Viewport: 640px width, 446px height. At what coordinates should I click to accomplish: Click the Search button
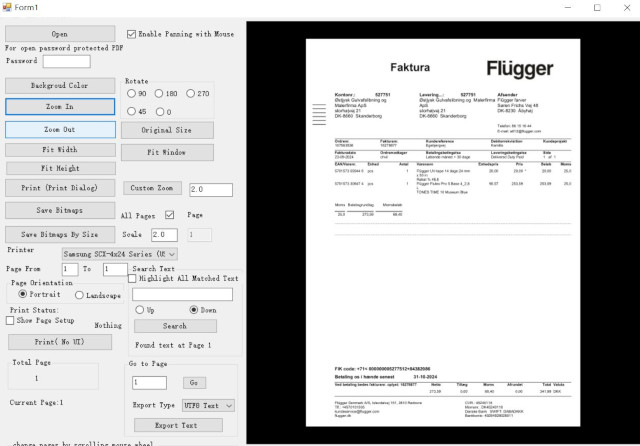click(x=174, y=326)
